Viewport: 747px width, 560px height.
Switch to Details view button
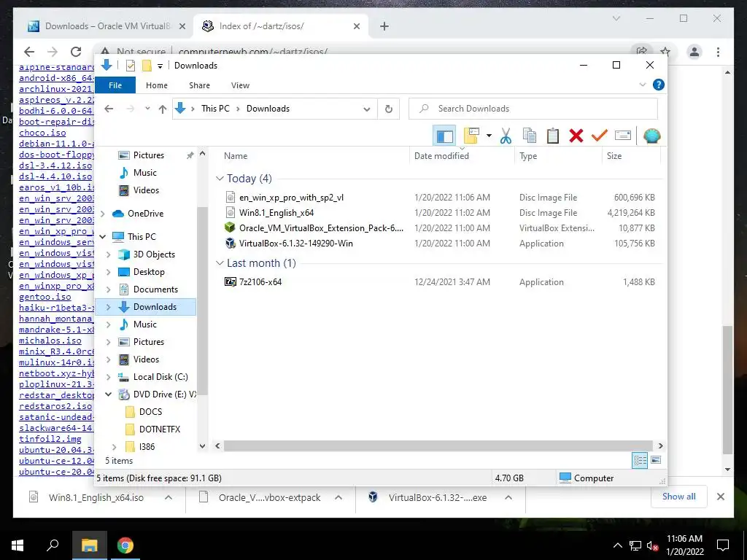(x=640, y=460)
